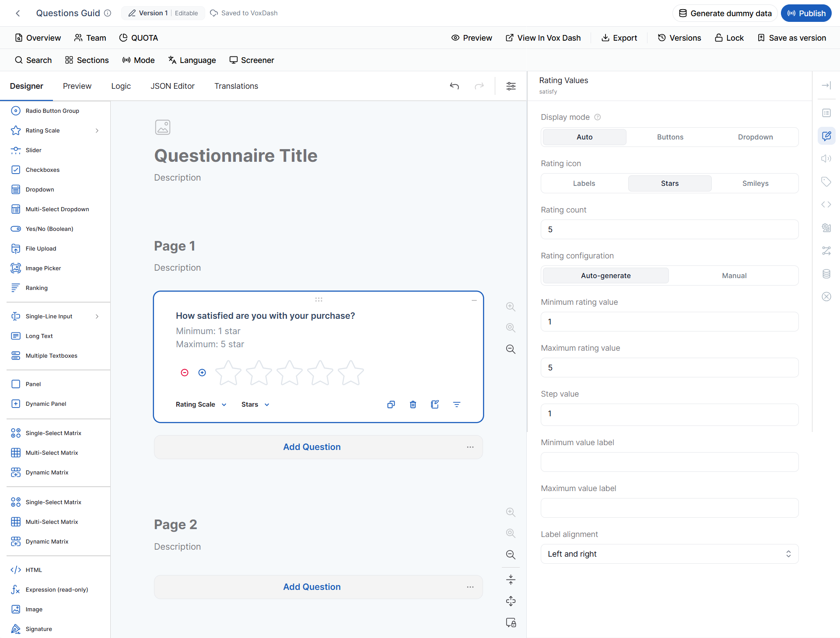Set display mode to Buttons
This screenshot has width=840, height=638.
click(670, 137)
